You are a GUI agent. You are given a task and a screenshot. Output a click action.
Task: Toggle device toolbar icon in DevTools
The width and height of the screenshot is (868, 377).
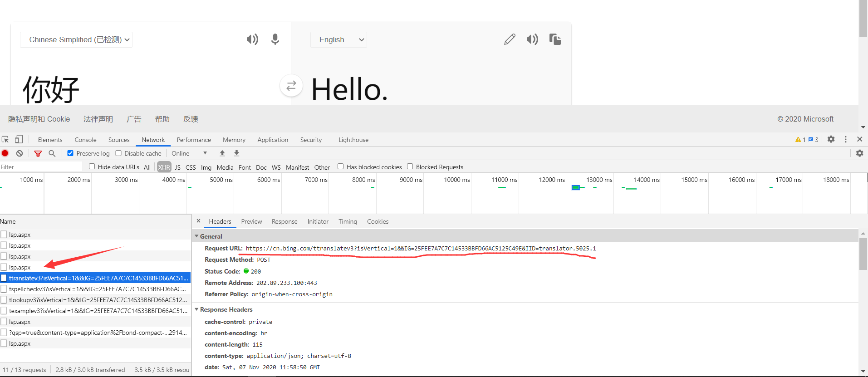click(19, 139)
